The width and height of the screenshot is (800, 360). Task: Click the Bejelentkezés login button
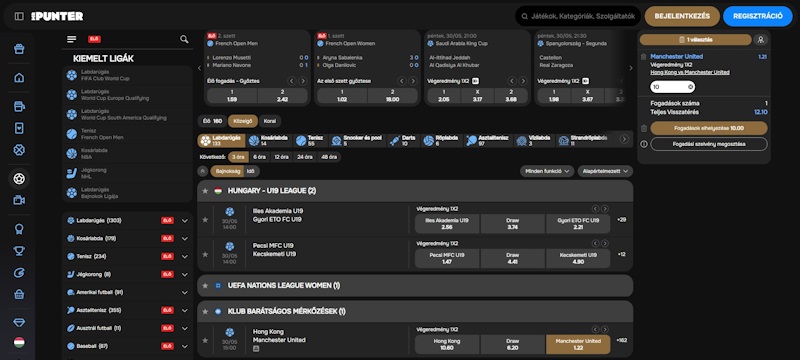tap(682, 16)
